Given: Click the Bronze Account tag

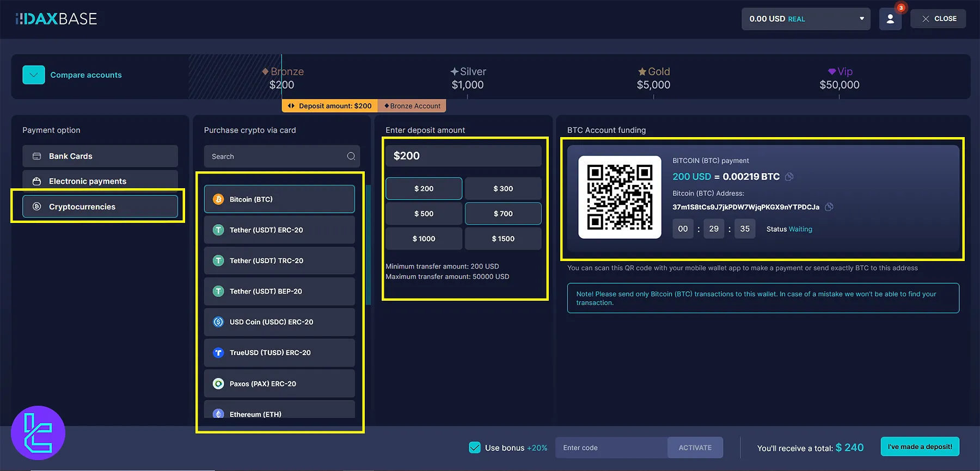Looking at the screenshot, I should pyautogui.click(x=412, y=106).
